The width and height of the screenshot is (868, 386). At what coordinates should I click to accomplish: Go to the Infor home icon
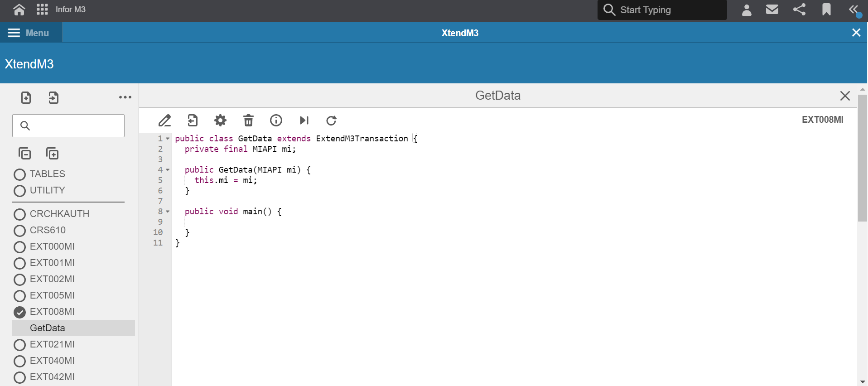19,10
